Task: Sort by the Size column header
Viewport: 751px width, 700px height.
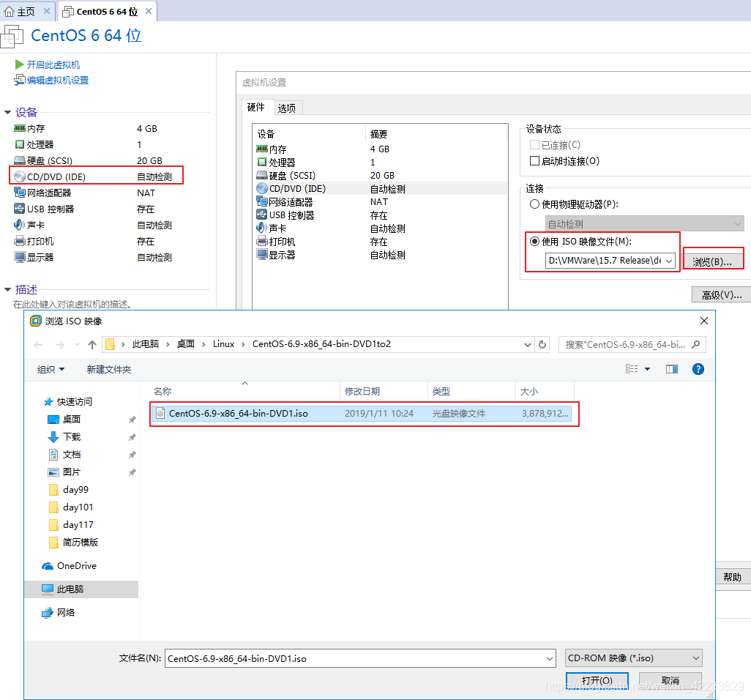Action: [545, 392]
